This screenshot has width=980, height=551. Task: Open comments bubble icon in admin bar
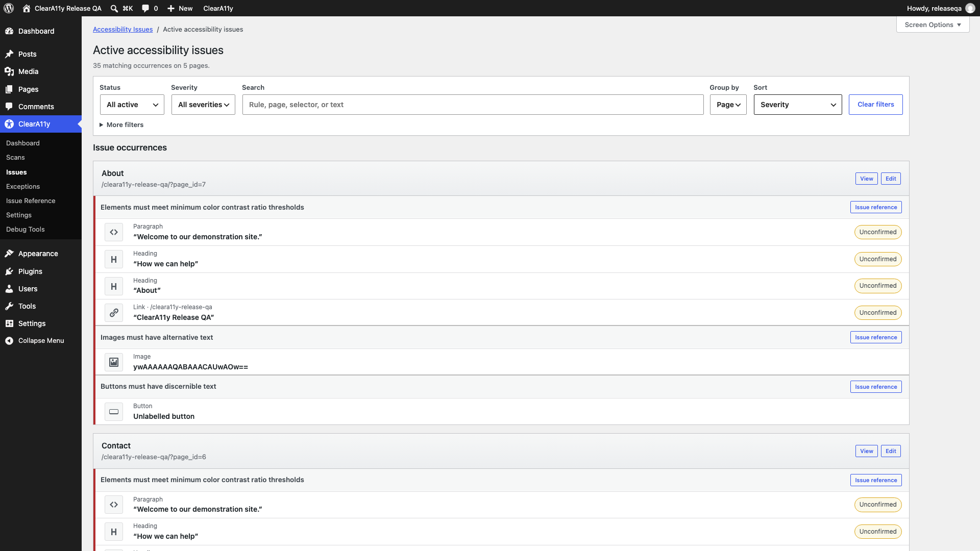pyautogui.click(x=145, y=8)
